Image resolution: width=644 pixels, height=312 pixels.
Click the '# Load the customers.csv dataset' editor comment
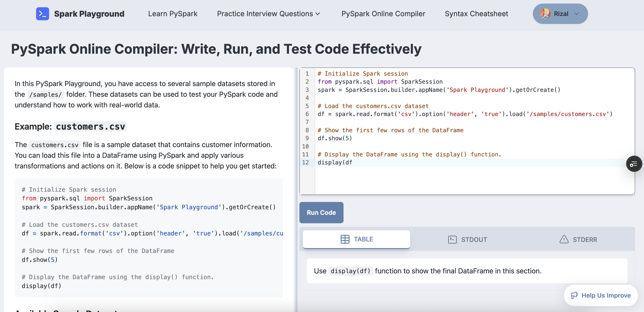tap(373, 106)
